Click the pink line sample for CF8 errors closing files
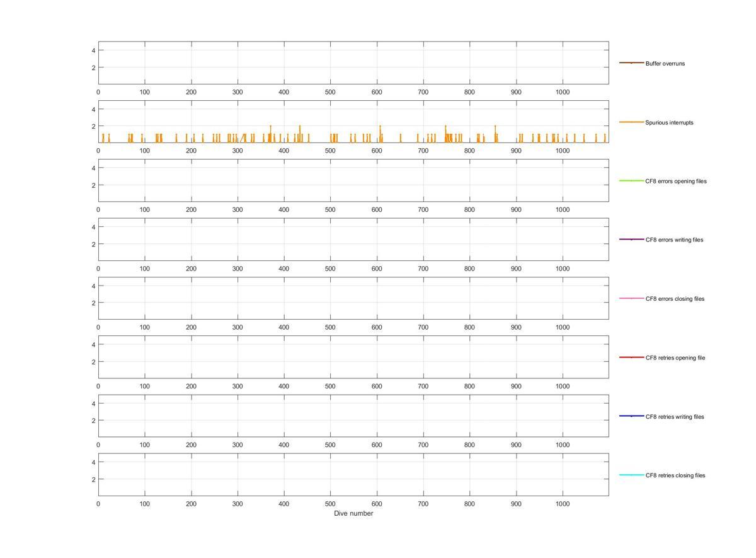Viewport: 756px width, 558px height. pos(631,298)
